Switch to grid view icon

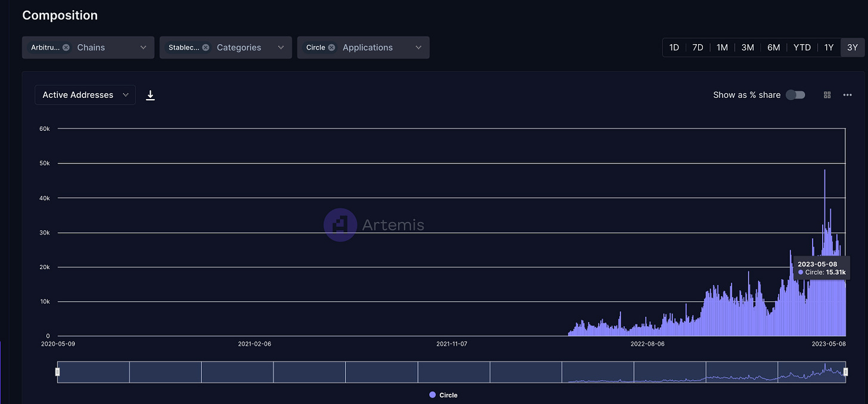(x=827, y=95)
